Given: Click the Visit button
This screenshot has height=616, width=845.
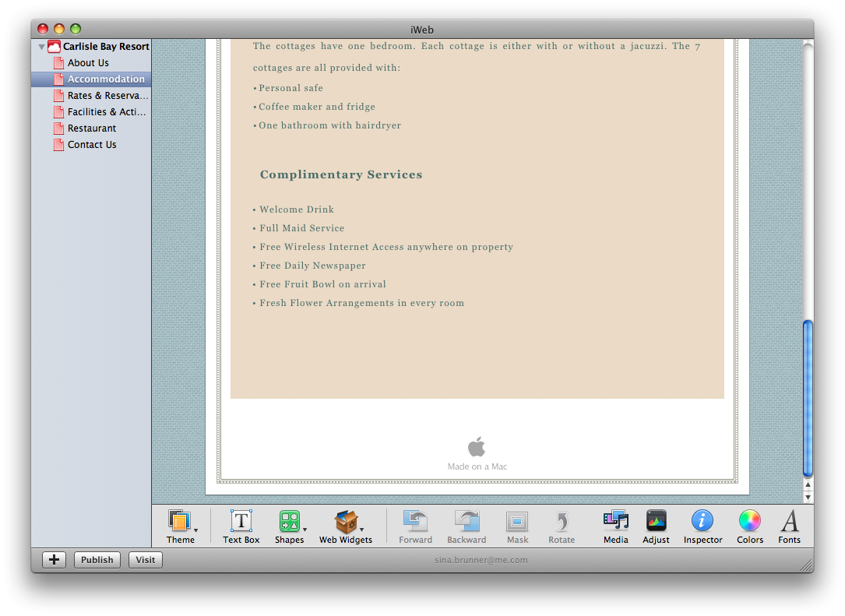Looking at the screenshot, I should 146,560.
